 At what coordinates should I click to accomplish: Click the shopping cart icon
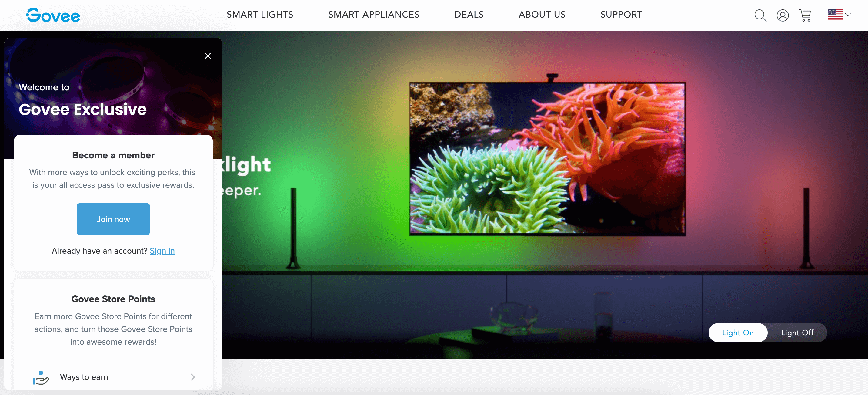pos(804,15)
